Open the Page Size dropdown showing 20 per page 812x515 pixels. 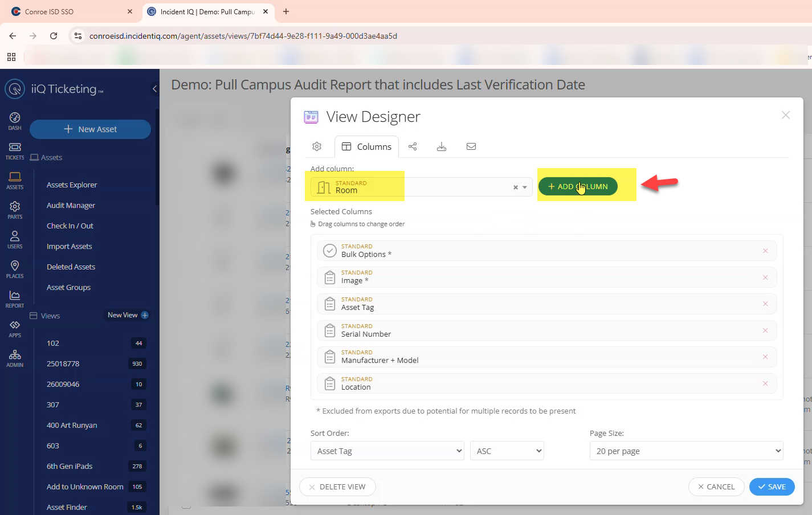click(685, 451)
